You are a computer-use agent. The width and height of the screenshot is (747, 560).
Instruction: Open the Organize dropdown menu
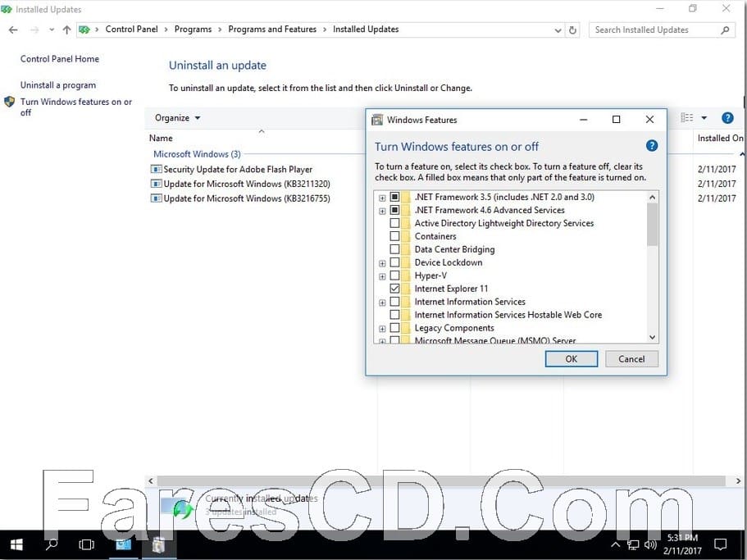[177, 117]
